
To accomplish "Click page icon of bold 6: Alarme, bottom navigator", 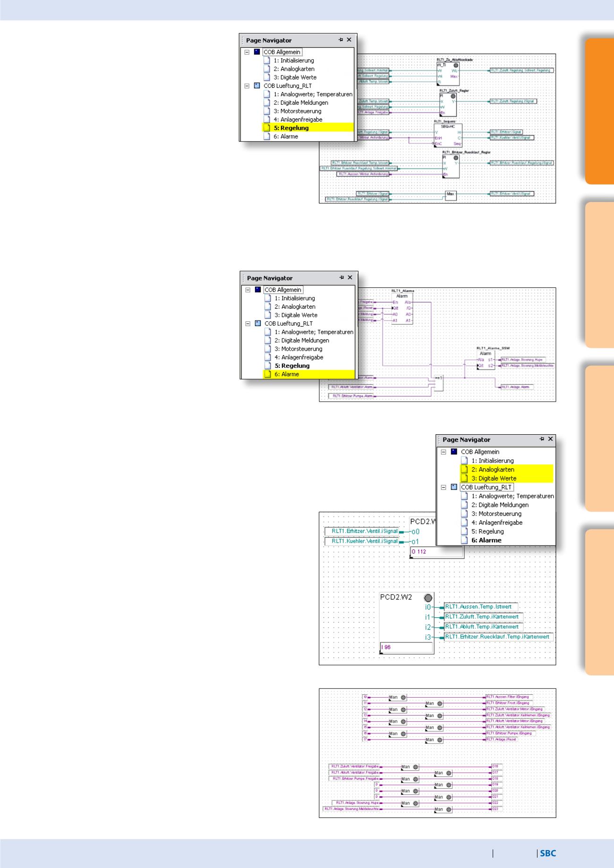I will [x=465, y=540].
